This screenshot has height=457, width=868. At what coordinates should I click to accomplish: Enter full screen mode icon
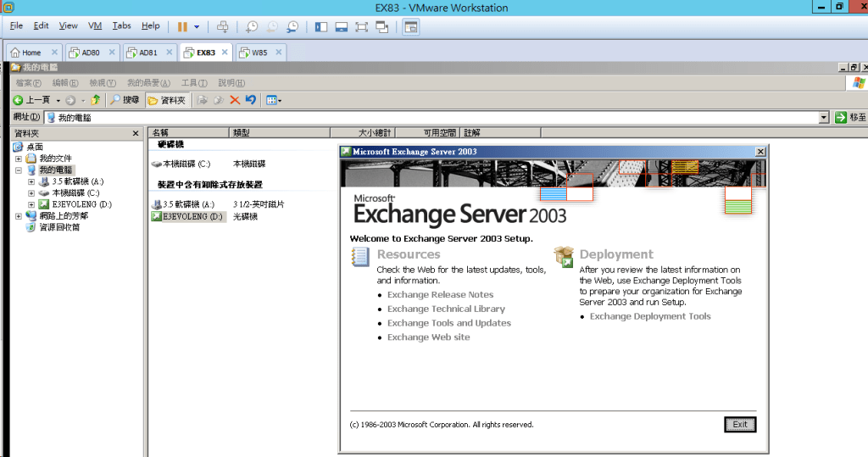click(x=362, y=26)
